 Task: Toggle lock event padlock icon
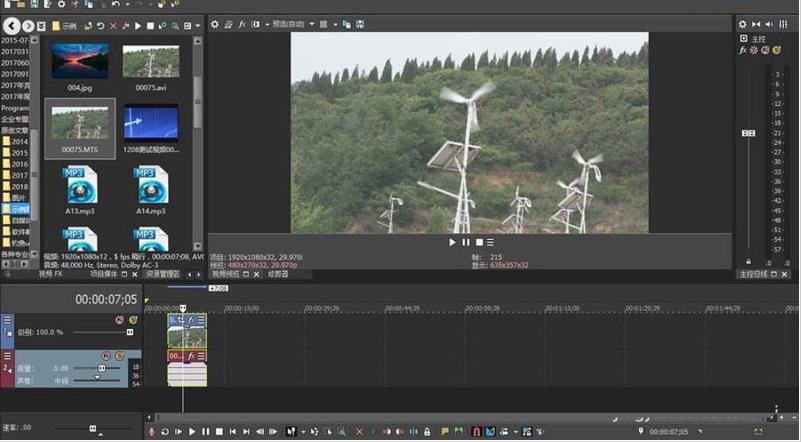[428, 432]
